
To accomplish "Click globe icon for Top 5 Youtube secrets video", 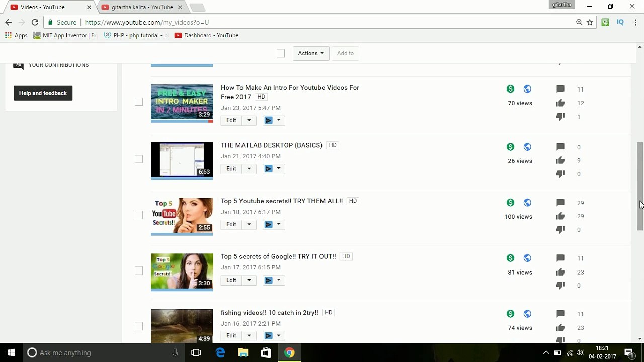I will tap(527, 203).
